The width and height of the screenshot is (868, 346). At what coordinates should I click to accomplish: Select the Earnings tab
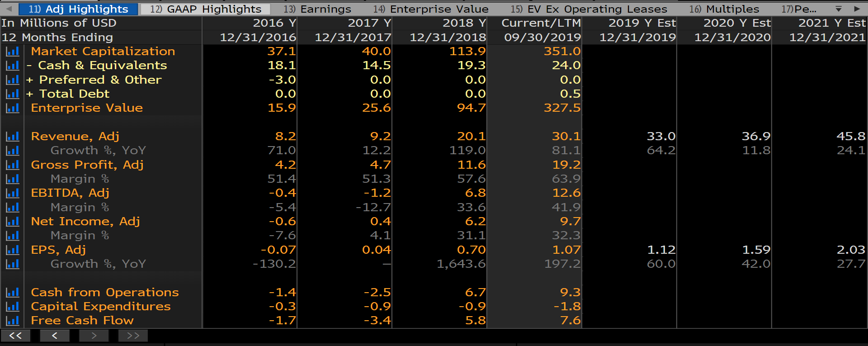point(317,9)
